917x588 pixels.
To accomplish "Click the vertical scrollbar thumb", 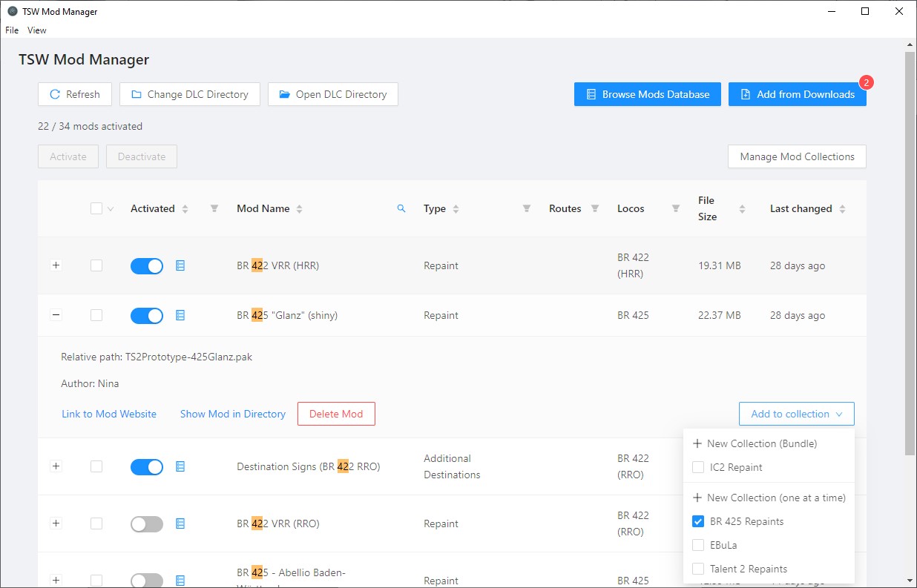I will 910,252.
